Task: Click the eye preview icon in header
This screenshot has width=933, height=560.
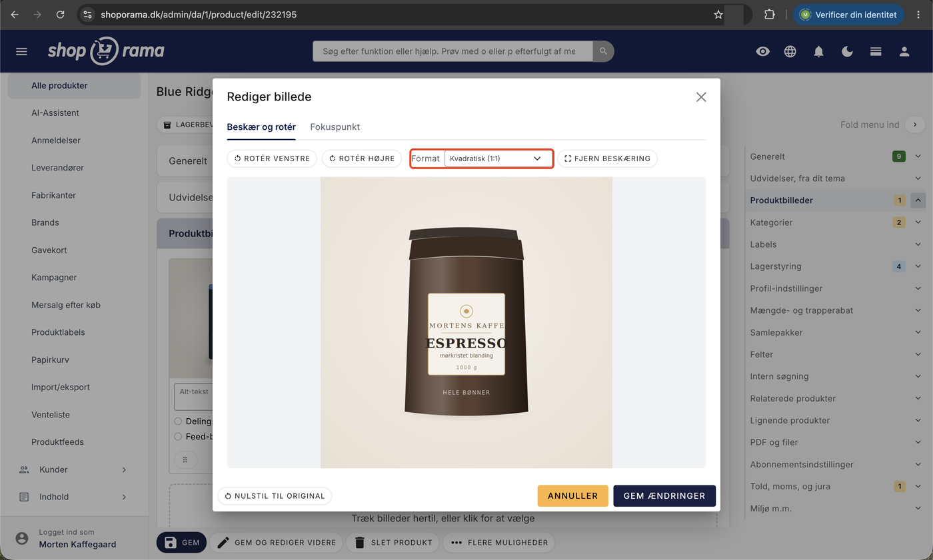Action: point(762,51)
